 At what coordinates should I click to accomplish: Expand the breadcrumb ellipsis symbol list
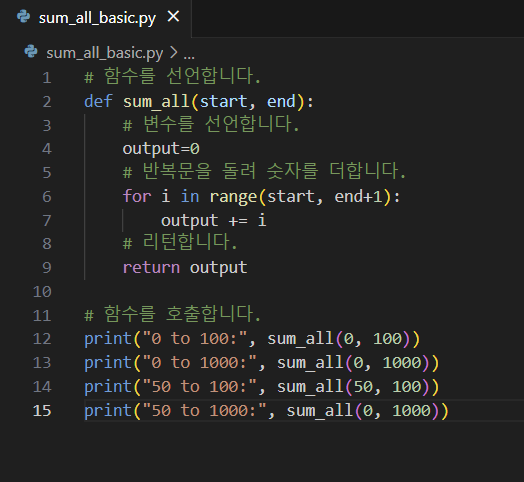point(189,55)
